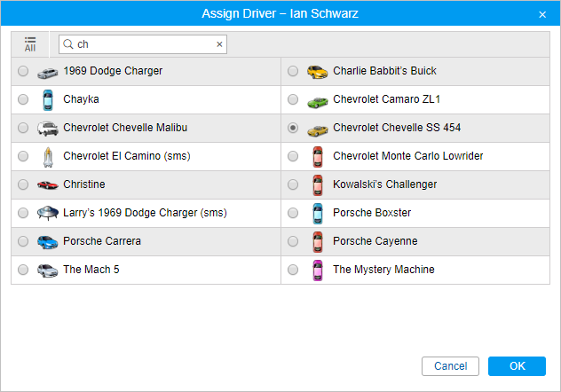The height and width of the screenshot is (392, 561).
Task: Select The Mach 5 radio button
Action: click(x=23, y=270)
